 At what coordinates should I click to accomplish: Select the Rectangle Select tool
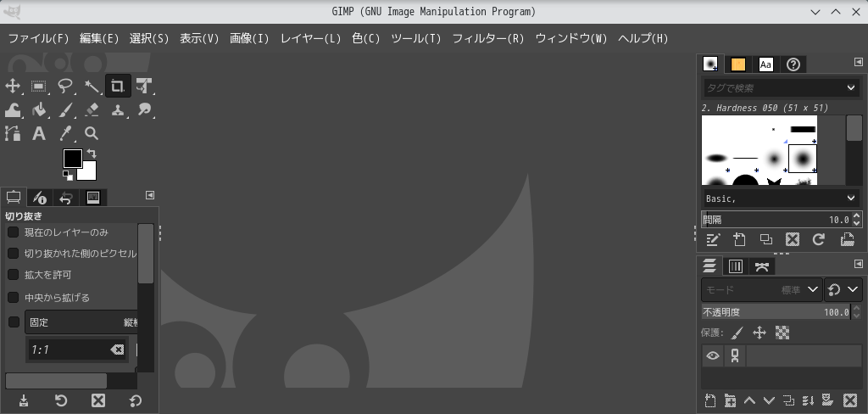(x=39, y=86)
